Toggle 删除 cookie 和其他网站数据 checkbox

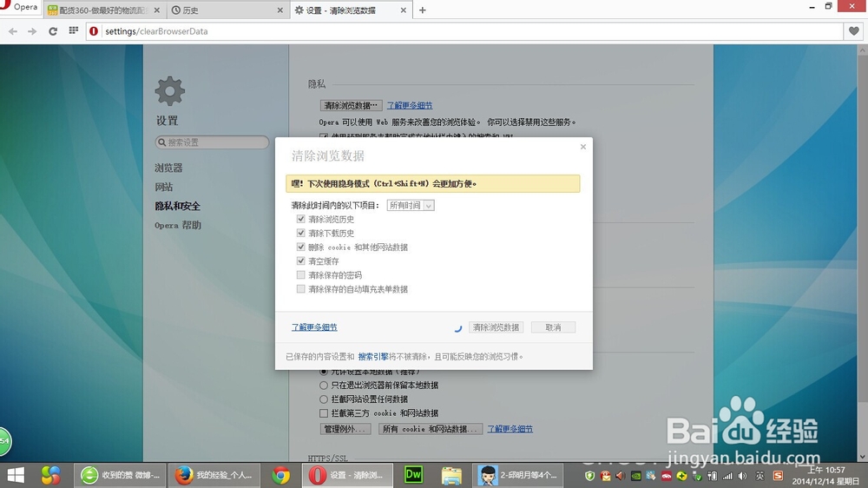point(300,247)
